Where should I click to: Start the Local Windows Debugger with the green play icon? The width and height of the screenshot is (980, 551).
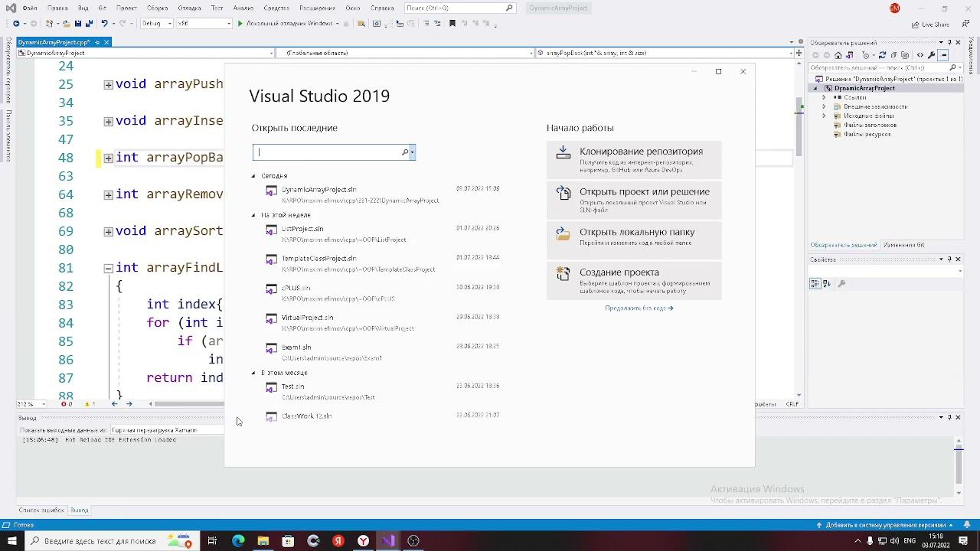click(x=240, y=24)
